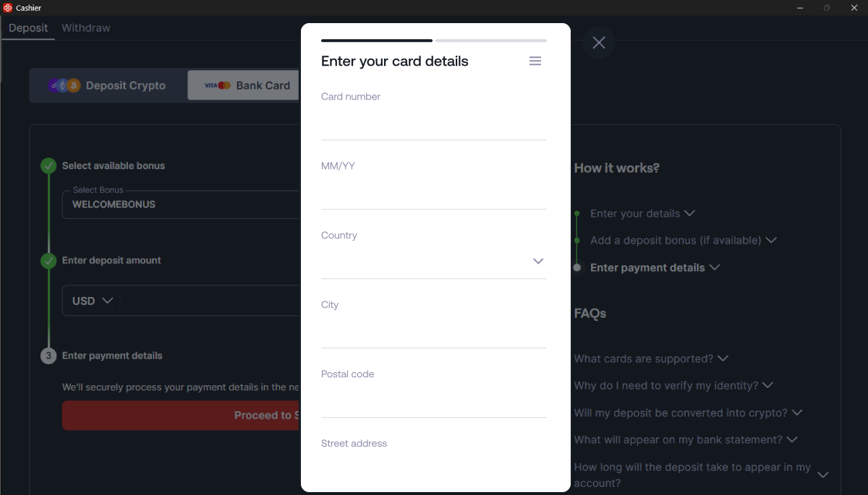Switch to the Withdraw tab
This screenshot has height=495, width=868.
(x=86, y=28)
